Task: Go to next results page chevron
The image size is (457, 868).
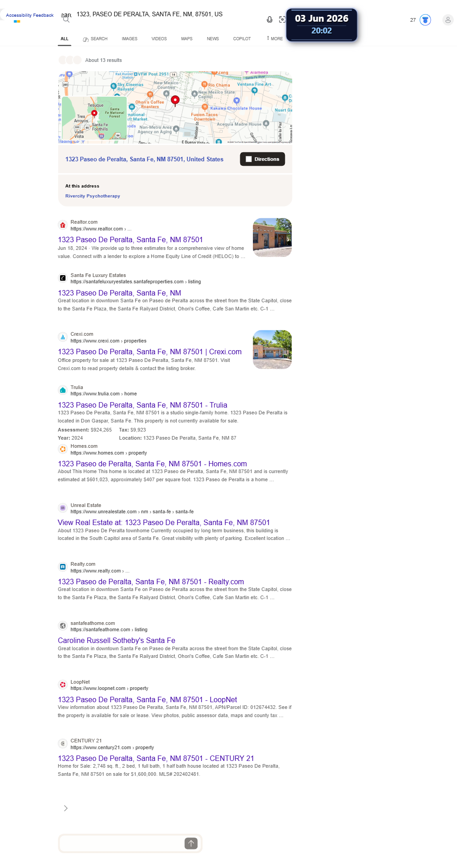Action: point(66,808)
